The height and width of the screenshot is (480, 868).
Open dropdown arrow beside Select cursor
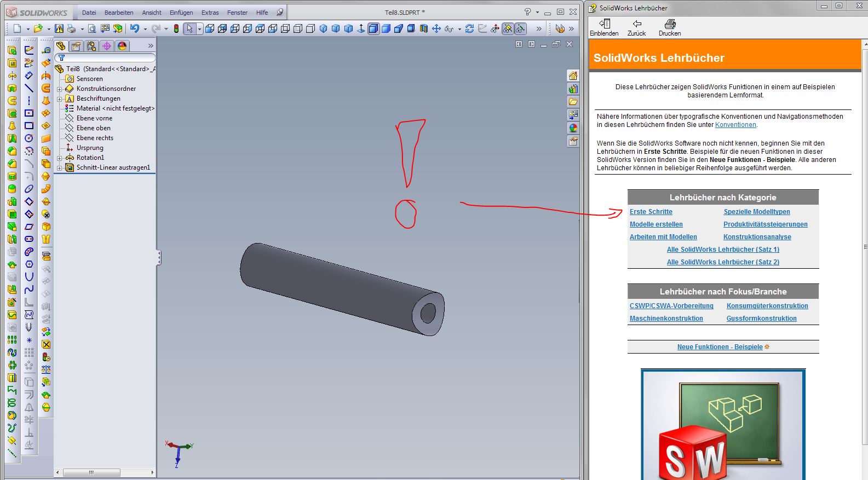click(199, 29)
